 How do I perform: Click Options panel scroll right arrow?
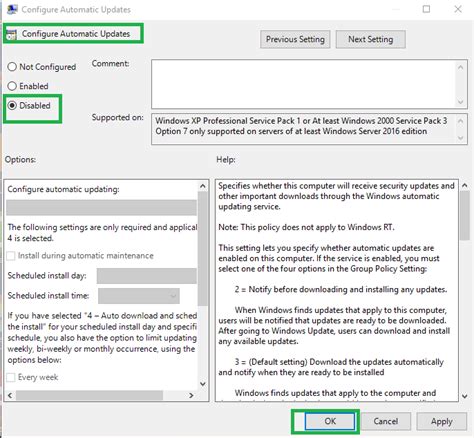tap(191, 395)
